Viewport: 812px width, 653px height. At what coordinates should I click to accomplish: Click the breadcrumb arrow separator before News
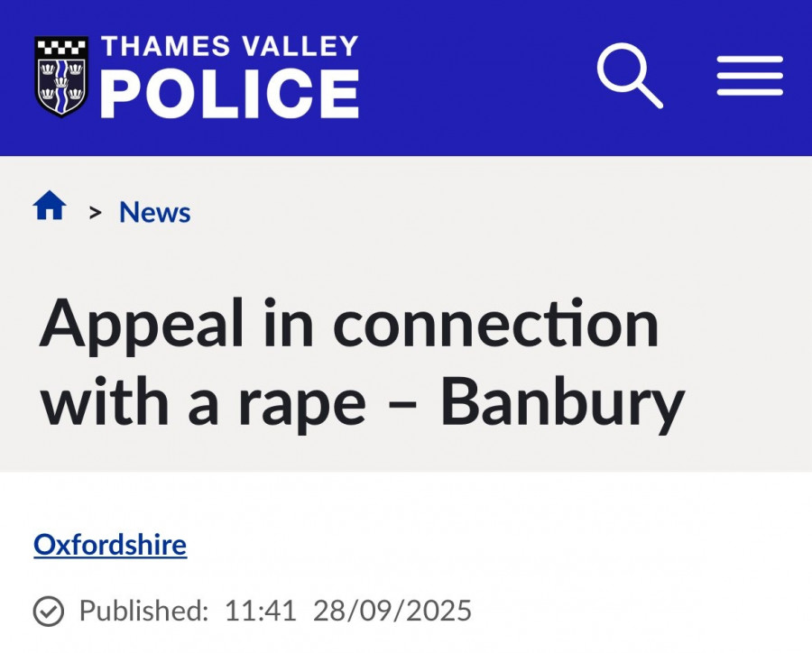95,213
